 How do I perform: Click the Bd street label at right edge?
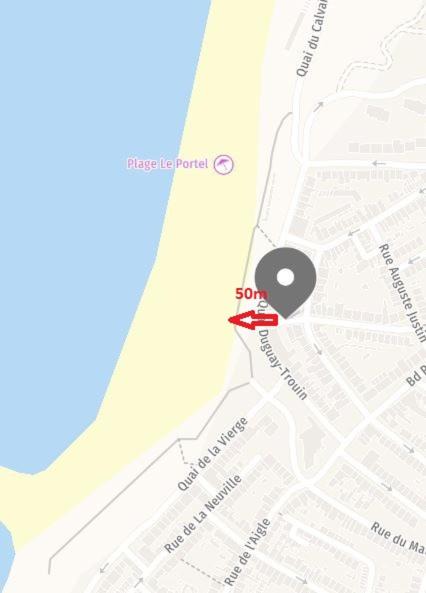pyautogui.click(x=416, y=375)
